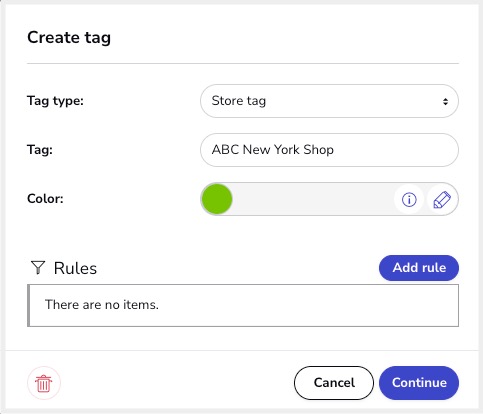Click the Cancel button

334,383
